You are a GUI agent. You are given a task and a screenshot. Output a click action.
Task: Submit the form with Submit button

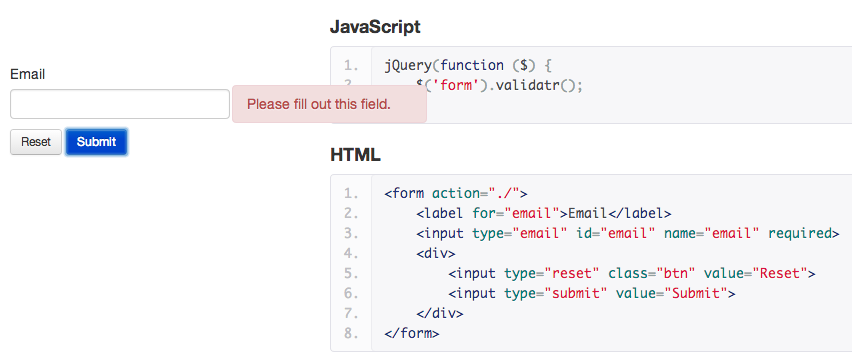click(96, 142)
